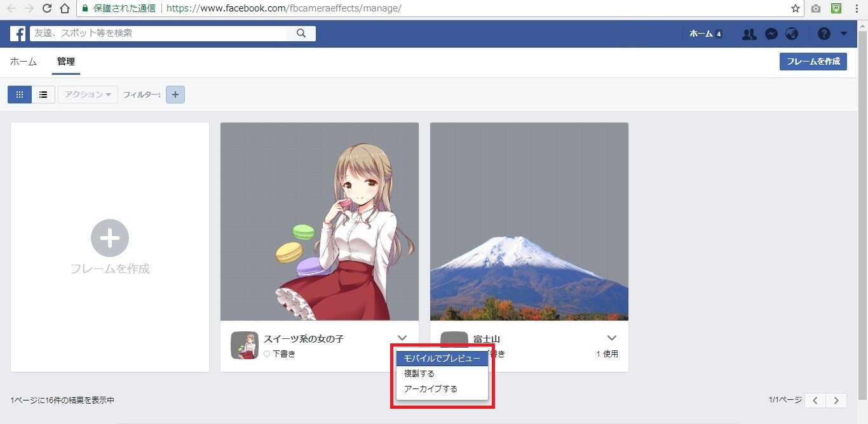Switch to grid view

pyautogui.click(x=20, y=95)
